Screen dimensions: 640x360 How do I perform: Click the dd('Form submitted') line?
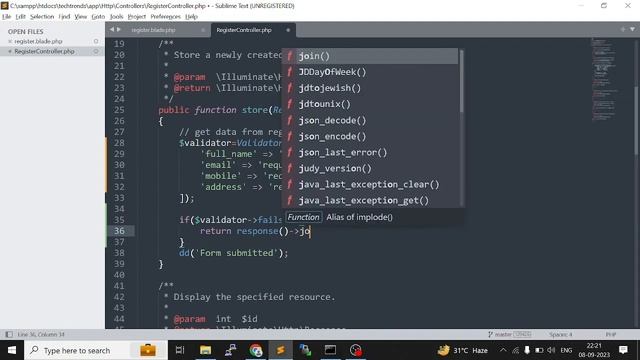[x=233, y=253]
